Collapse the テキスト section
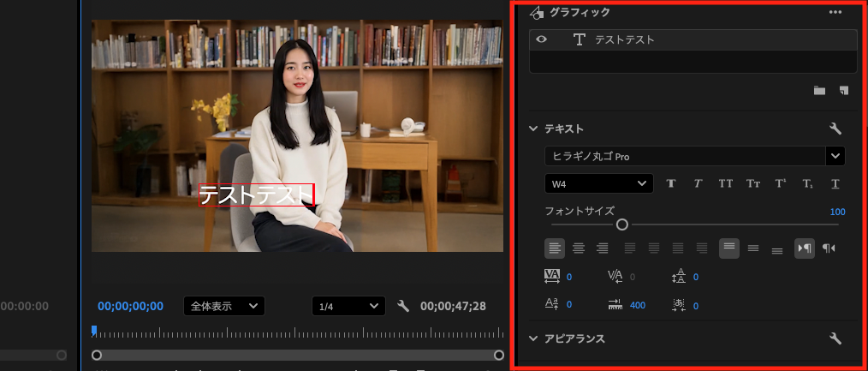 tap(534, 129)
